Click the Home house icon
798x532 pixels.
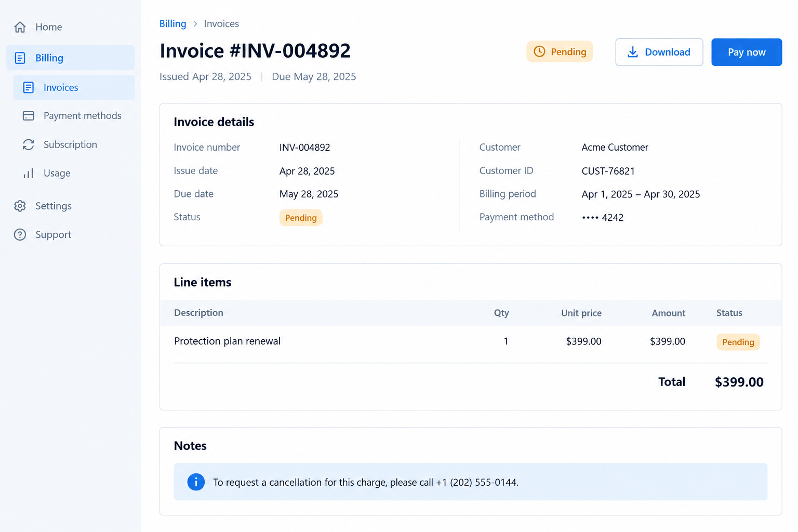(x=20, y=27)
